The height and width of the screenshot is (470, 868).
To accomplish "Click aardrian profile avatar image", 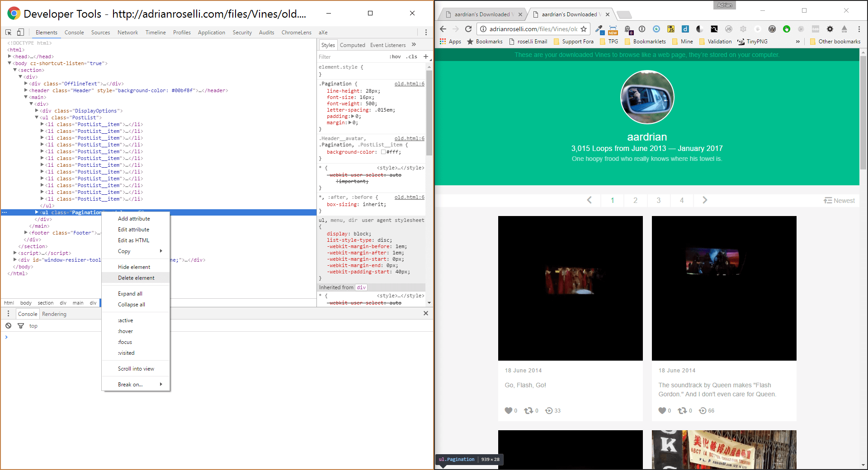I will point(647,97).
